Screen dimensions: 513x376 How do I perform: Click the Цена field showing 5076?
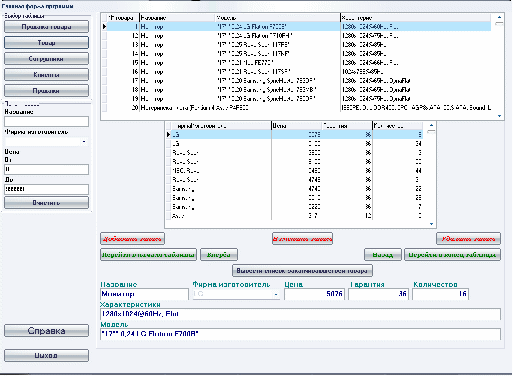314,294
